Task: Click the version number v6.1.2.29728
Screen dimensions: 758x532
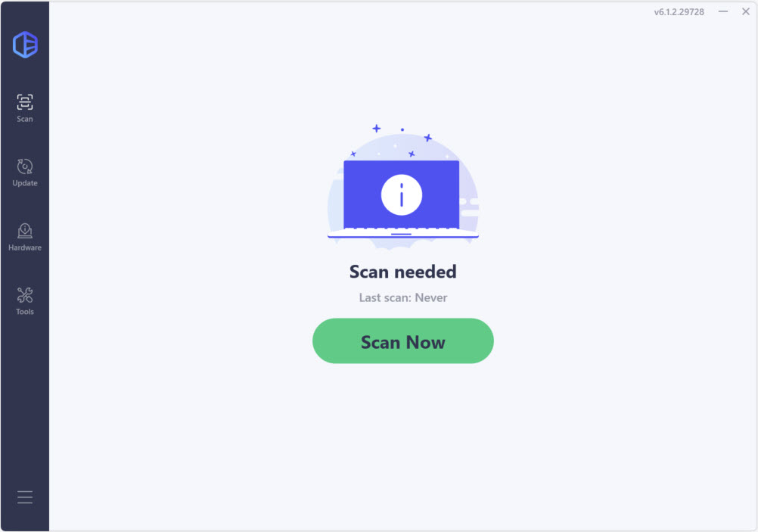Action: (679, 12)
